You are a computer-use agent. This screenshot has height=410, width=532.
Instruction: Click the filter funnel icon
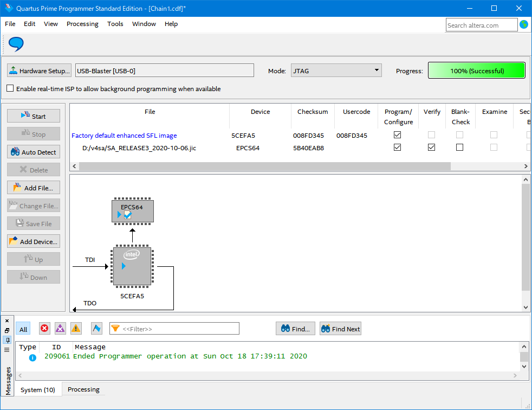(x=115, y=329)
